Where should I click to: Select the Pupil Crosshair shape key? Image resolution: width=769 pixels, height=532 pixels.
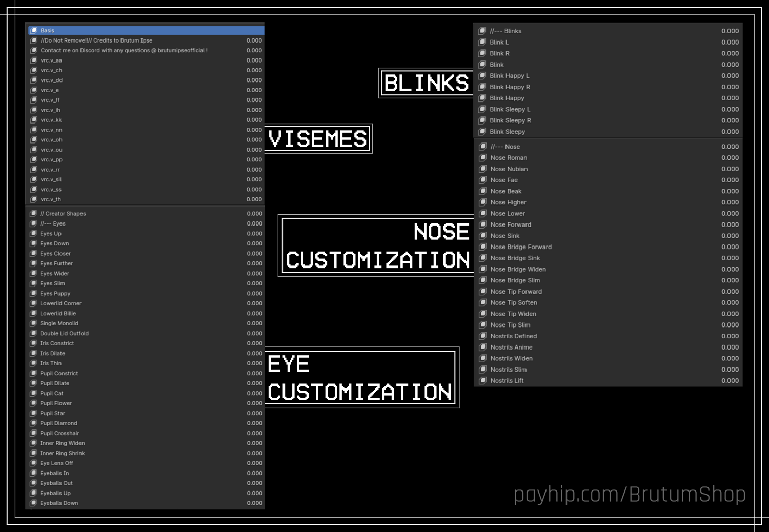pos(145,433)
